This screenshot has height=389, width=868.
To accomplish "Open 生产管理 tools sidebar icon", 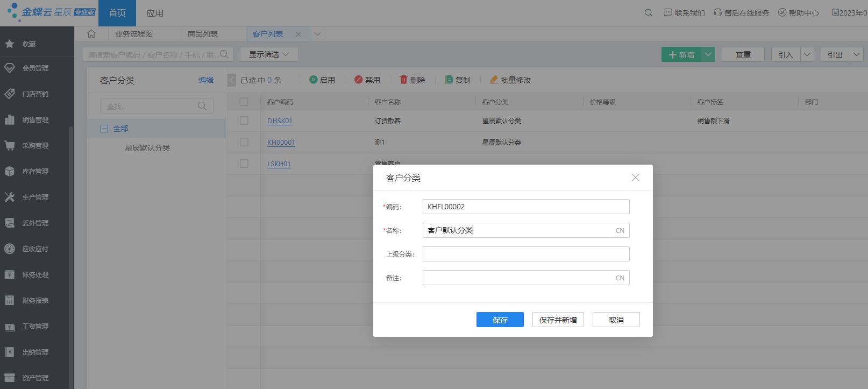I will 10,197.
